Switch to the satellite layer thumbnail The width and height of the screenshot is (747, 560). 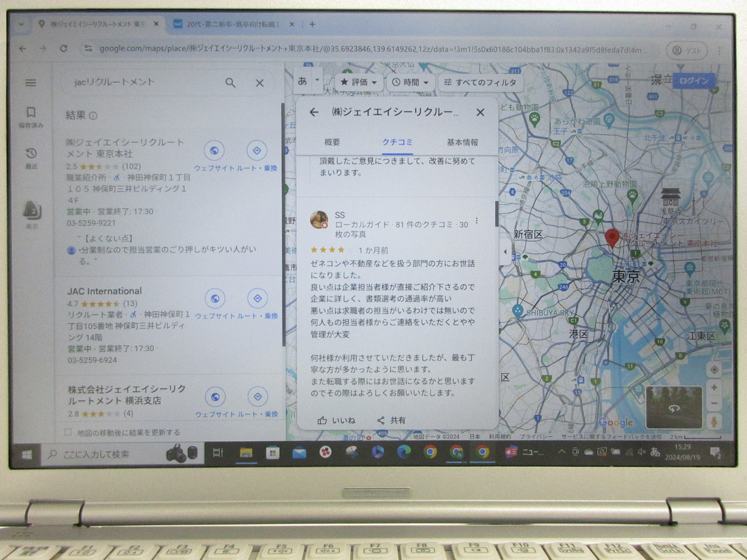click(674, 407)
